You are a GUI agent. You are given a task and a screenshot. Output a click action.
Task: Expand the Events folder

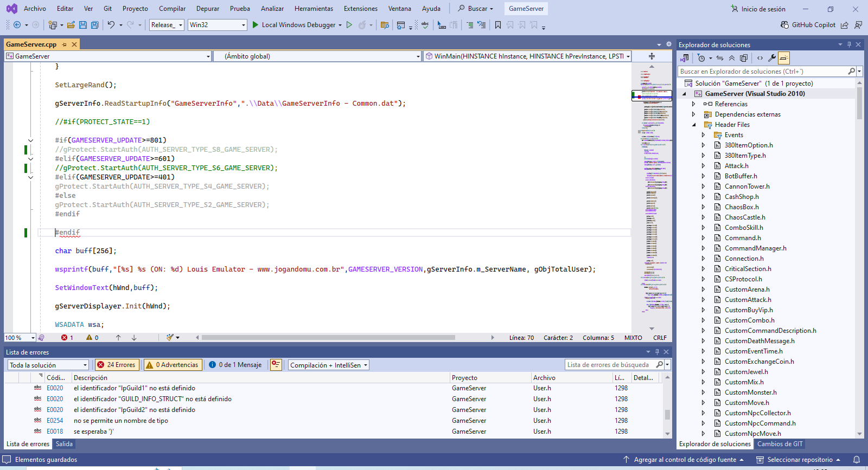703,135
